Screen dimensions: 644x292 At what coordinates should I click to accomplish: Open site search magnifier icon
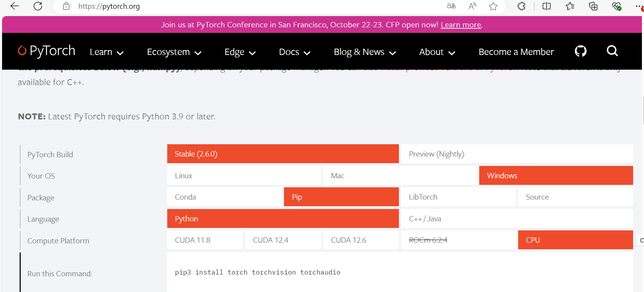tap(612, 51)
